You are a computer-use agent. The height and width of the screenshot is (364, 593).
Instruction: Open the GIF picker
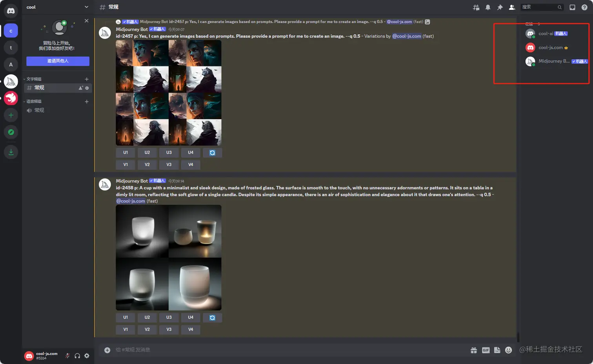[486, 350]
